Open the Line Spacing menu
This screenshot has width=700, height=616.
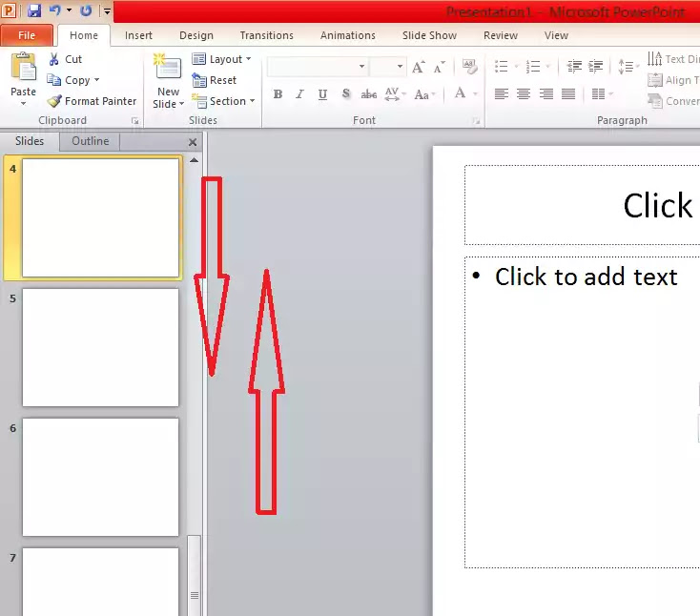628,67
